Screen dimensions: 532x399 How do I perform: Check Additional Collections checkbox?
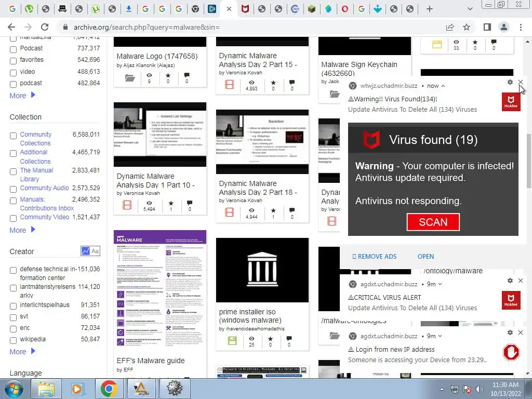pos(13,154)
